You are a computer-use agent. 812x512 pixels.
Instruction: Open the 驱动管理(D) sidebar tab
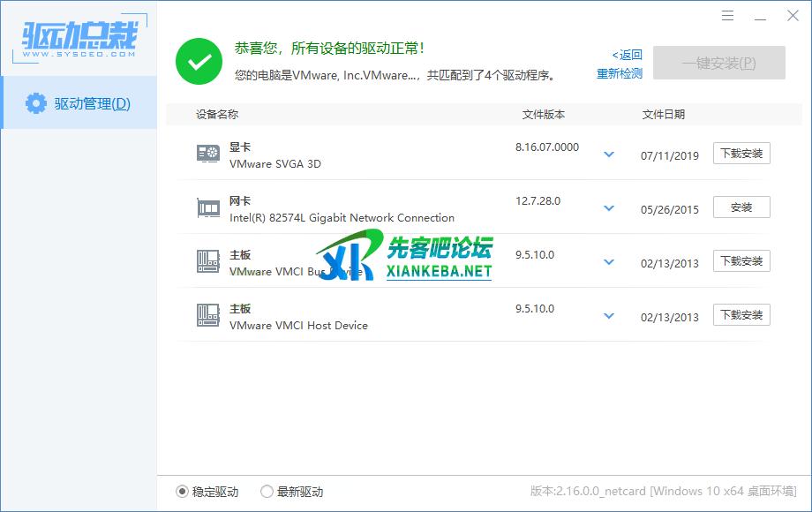[x=79, y=103]
